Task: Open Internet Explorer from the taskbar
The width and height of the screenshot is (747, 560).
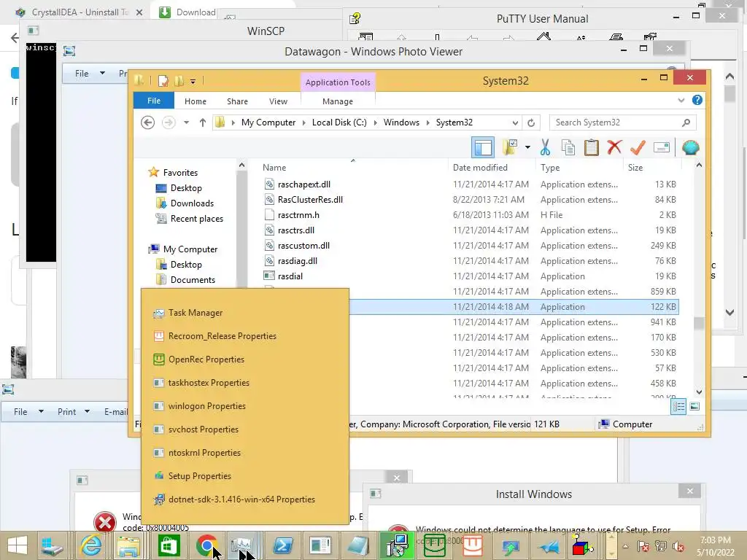Action: coord(91,545)
